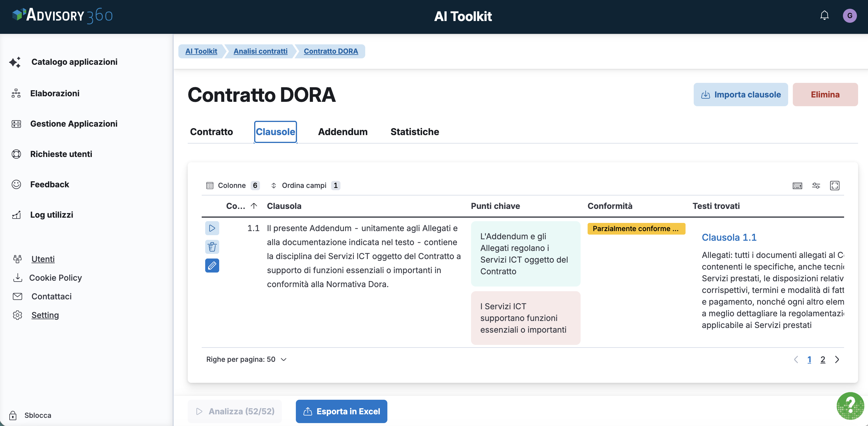Viewport: 868px width, 426px height.
Task: Click the Esporta in Excel button
Action: tap(341, 411)
